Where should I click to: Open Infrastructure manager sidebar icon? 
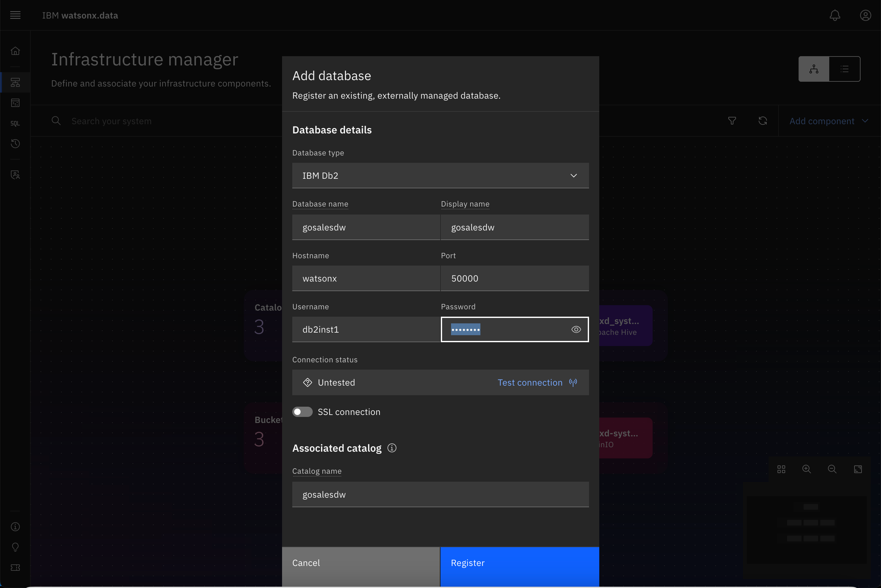15,82
